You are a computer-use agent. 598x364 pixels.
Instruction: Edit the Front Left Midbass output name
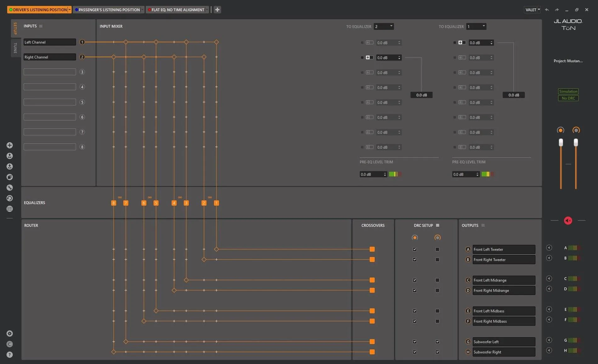point(504,311)
